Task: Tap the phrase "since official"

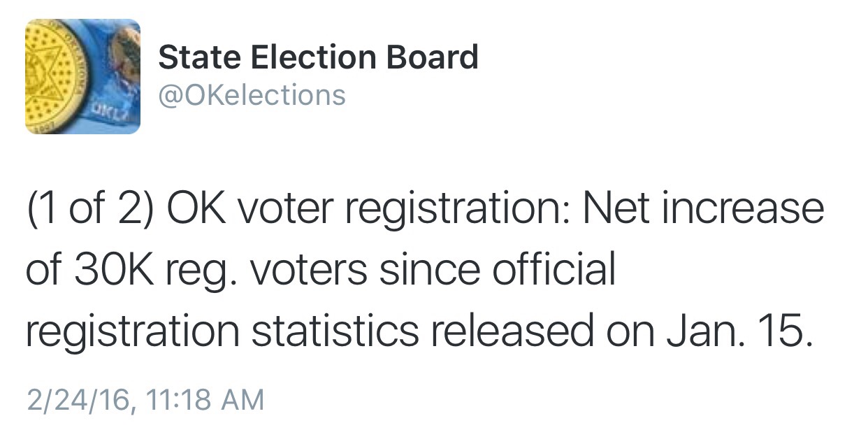Action: [498, 269]
